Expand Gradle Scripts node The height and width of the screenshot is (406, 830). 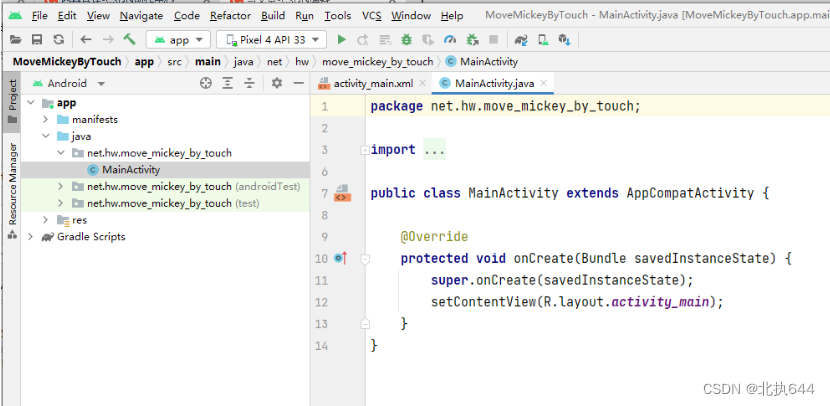[31, 237]
